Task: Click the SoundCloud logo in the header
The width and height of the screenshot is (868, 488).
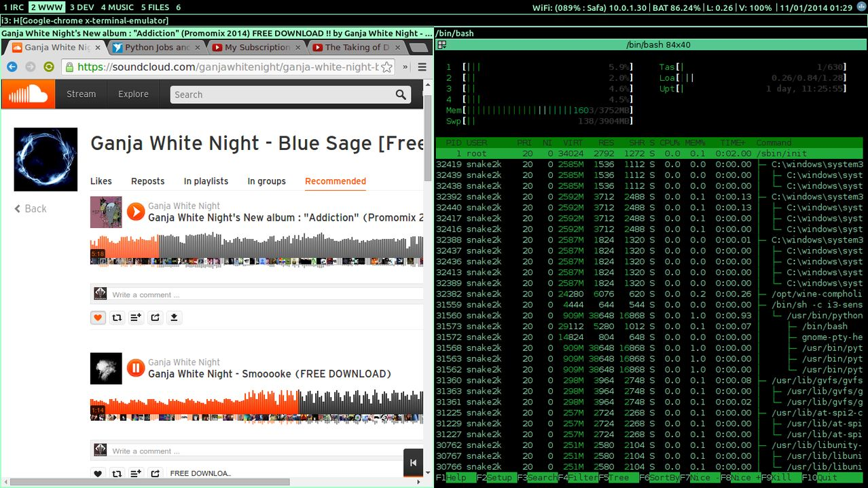Action: (29, 94)
